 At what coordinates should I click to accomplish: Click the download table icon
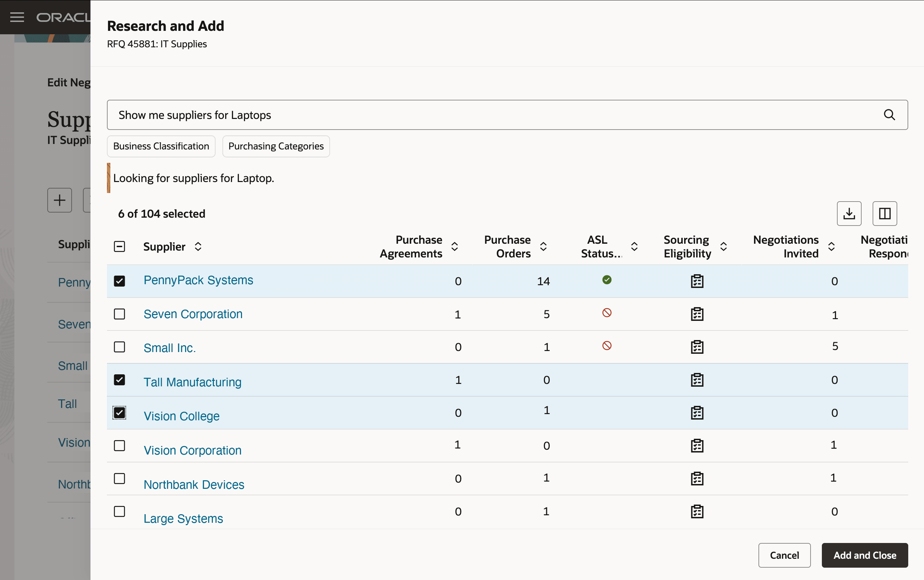[849, 213]
